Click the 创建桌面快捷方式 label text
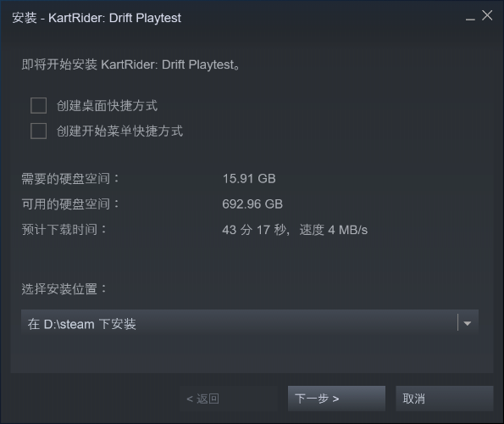Screen dimensions: 504x424 point(107,105)
